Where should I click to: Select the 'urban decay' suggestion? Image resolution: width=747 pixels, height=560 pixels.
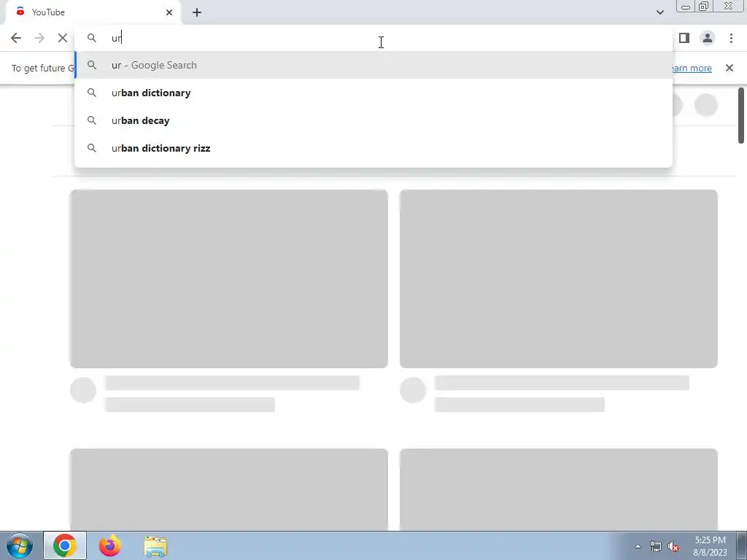click(373, 120)
